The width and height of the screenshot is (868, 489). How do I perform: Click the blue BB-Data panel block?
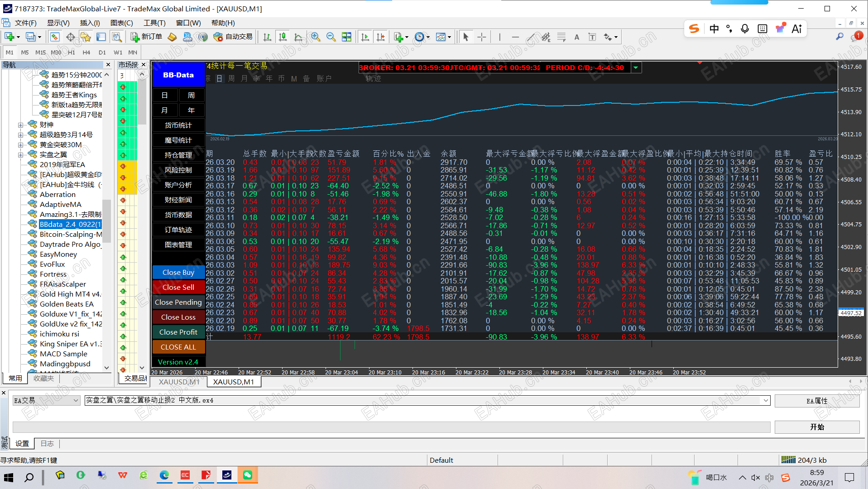point(178,75)
